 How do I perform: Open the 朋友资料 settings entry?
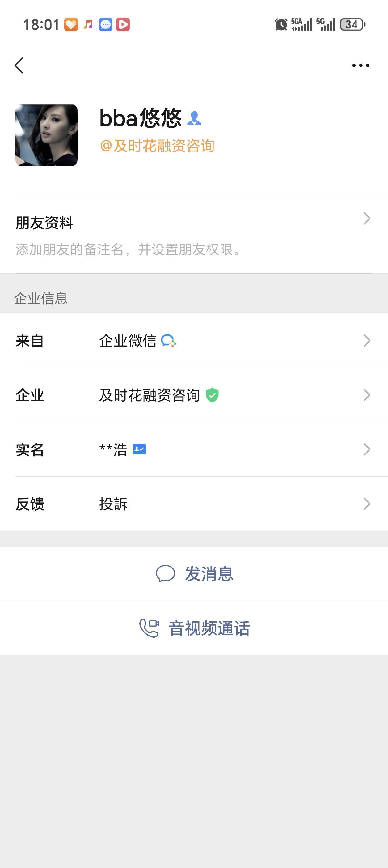(44, 223)
